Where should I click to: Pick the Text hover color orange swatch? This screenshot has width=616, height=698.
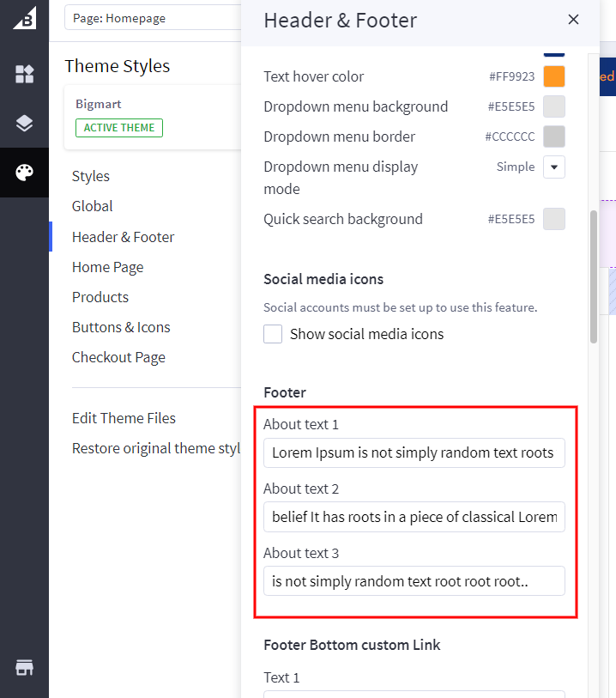point(554,76)
